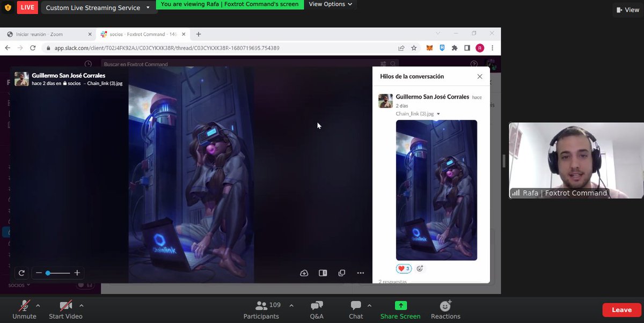Expand the socios channel chevron in the Slack sidebar
Viewport: 644px width, 323px height.
click(29, 285)
